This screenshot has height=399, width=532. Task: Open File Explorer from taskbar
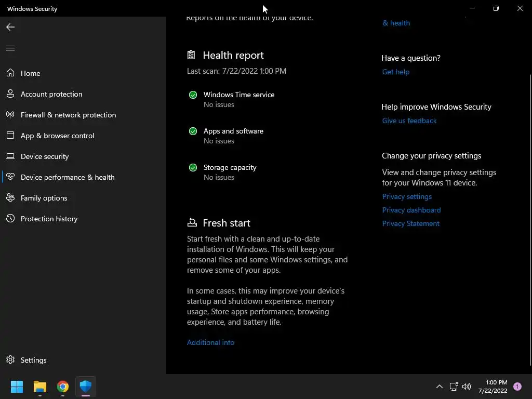pyautogui.click(x=39, y=386)
